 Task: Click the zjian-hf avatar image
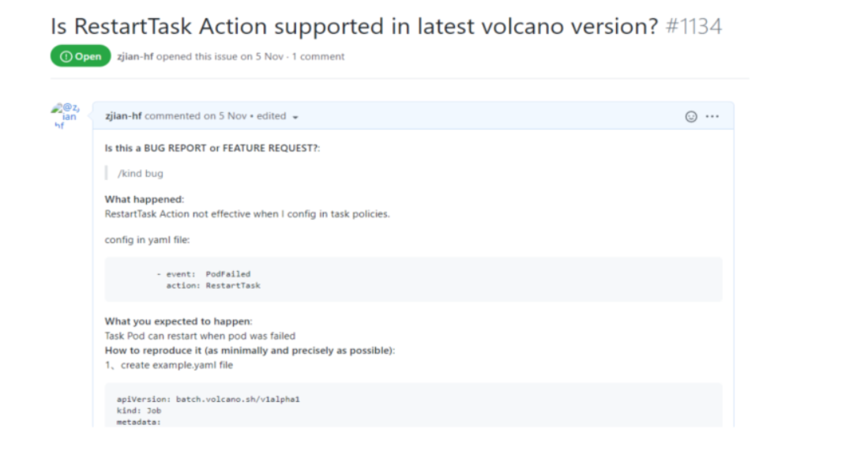[x=66, y=116]
